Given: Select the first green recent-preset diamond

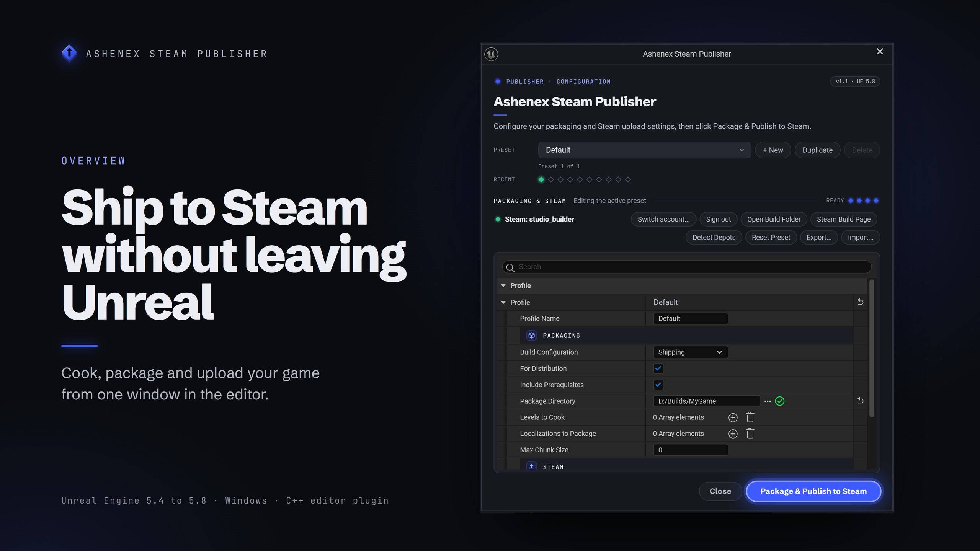Looking at the screenshot, I should (x=541, y=179).
